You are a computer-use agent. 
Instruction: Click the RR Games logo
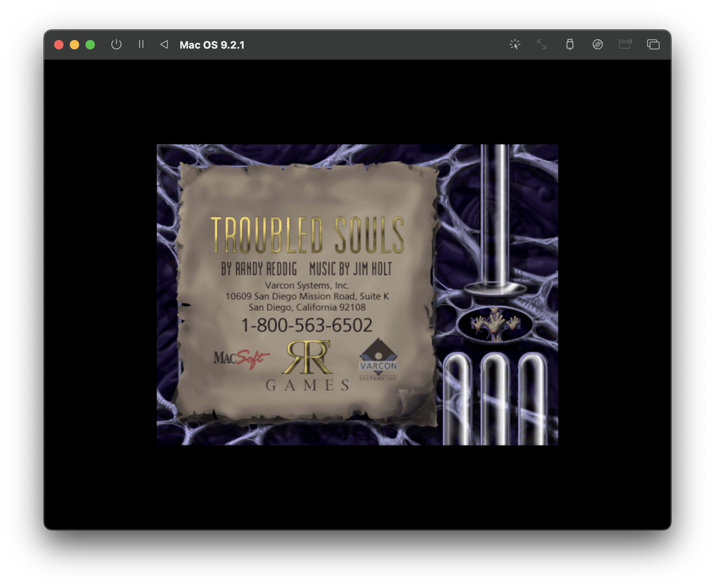click(x=307, y=366)
